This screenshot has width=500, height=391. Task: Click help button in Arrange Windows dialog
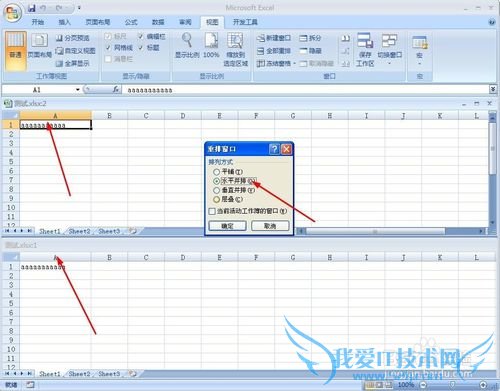click(x=274, y=149)
